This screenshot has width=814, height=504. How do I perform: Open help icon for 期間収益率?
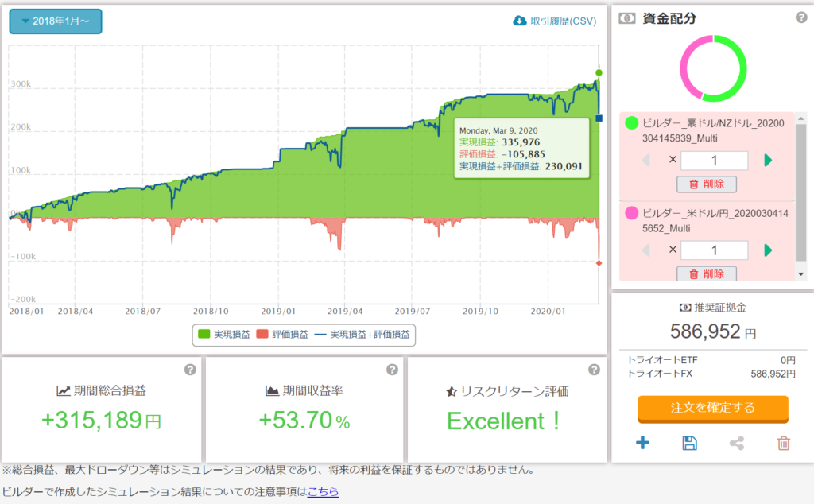(392, 370)
